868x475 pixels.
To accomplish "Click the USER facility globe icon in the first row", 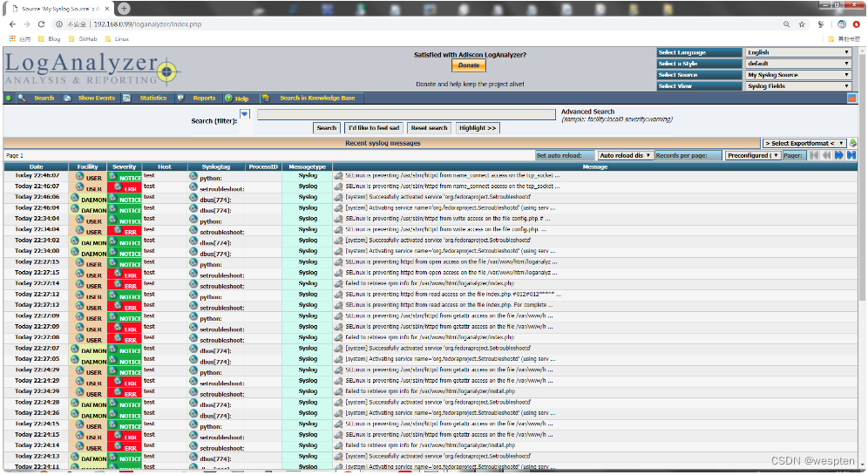I will [79, 176].
